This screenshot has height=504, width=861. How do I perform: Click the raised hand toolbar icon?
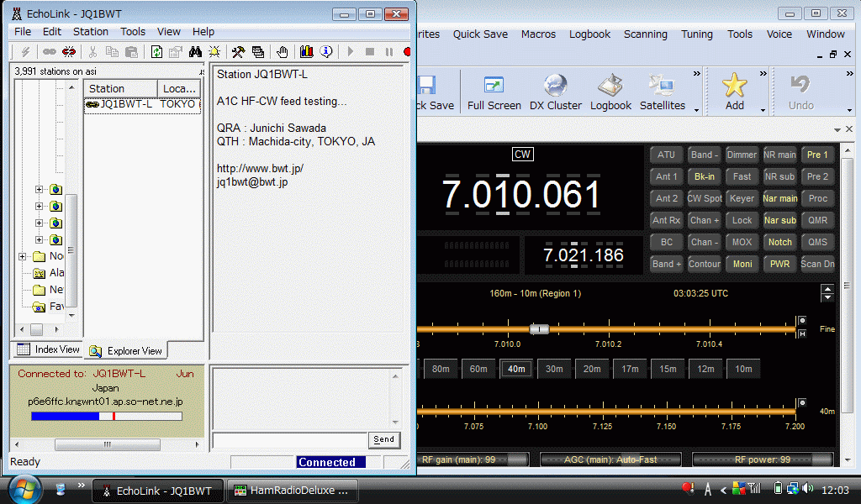(x=283, y=52)
